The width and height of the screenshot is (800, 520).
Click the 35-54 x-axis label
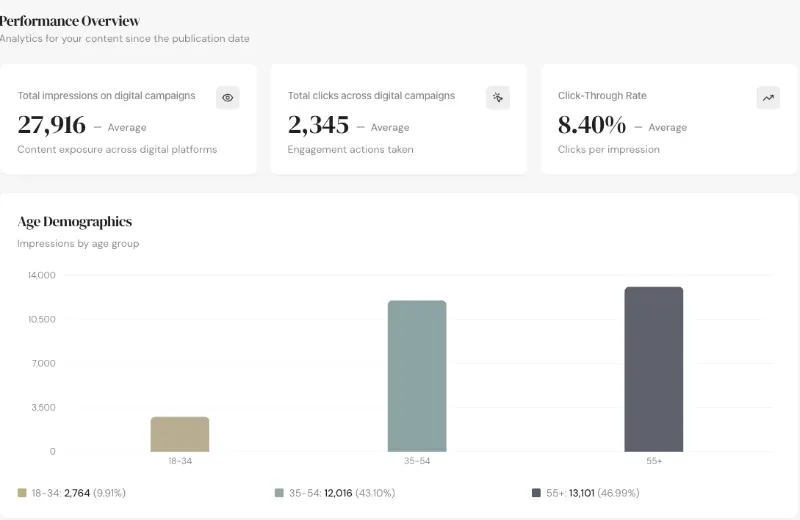[x=417, y=461]
